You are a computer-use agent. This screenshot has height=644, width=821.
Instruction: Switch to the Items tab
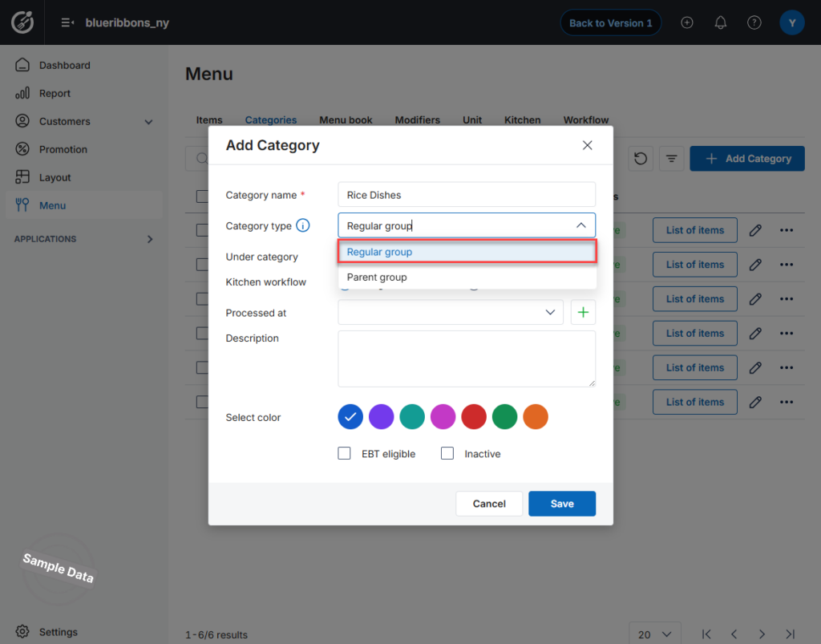click(209, 120)
